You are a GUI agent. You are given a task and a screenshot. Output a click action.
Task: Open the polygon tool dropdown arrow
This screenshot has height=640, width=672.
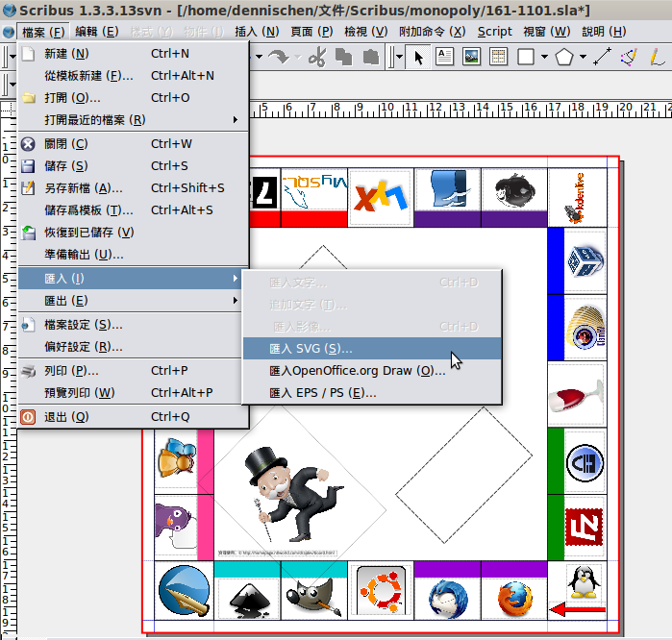coord(583,57)
